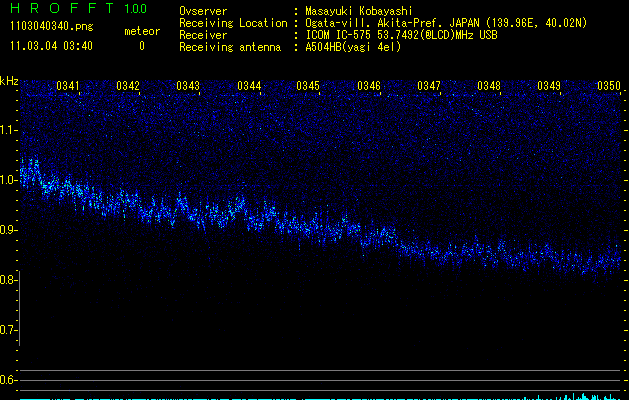Select the 0350 time marker
Viewport: 629px width, 400px height.
point(608,87)
